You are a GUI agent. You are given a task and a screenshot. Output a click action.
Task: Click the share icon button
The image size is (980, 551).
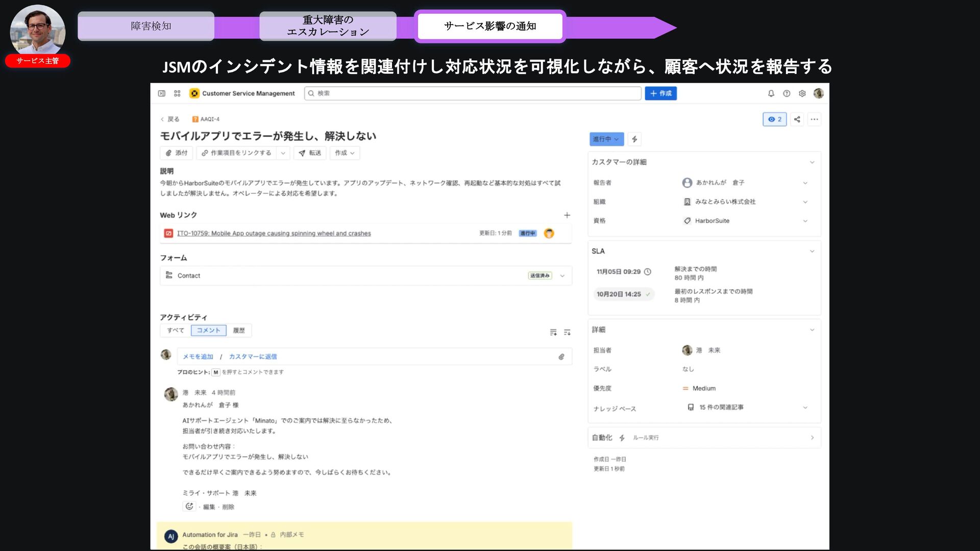[x=797, y=119]
